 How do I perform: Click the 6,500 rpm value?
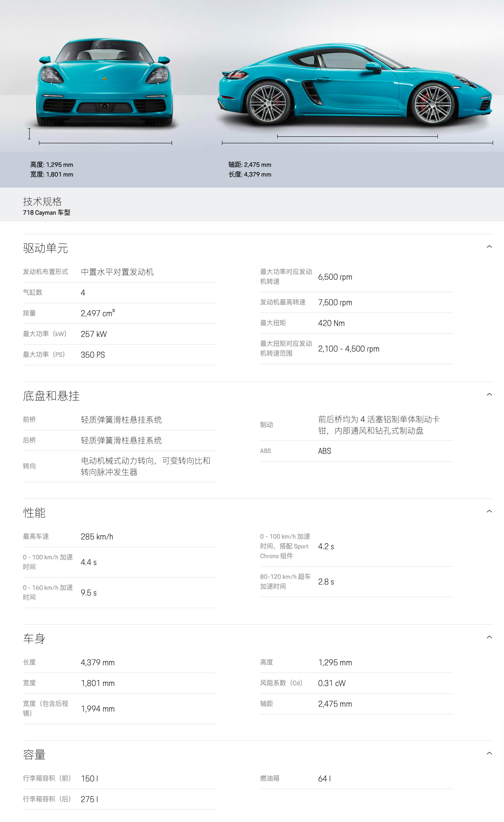click(x=335, y=277)
